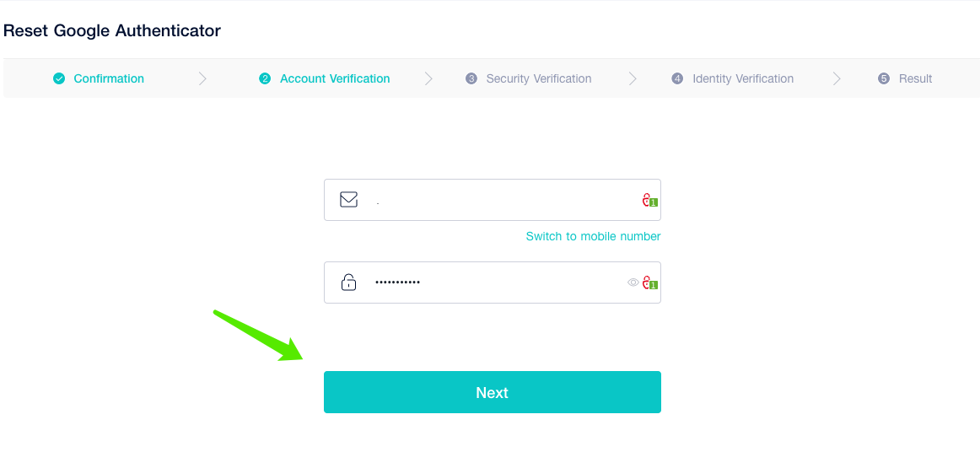
Task: Click the chevron after Identity Verification step
Action: pyautogui.click(x=837, y=78)
